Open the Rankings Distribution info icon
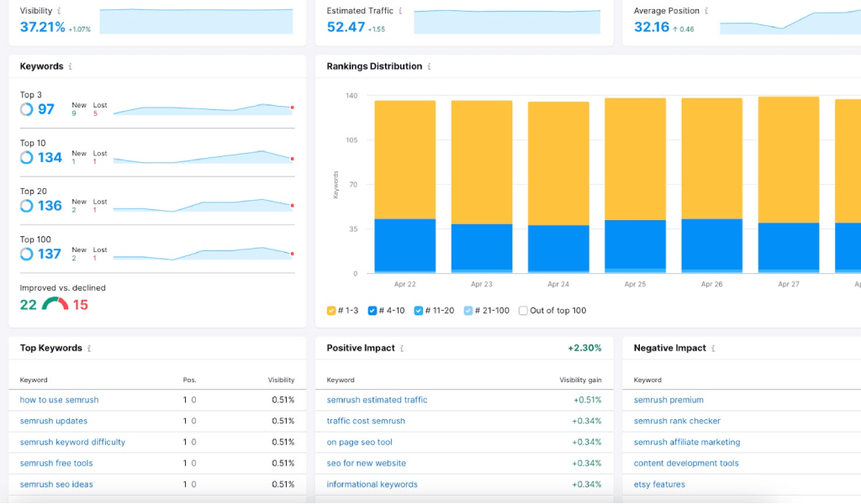 [429, 66]
